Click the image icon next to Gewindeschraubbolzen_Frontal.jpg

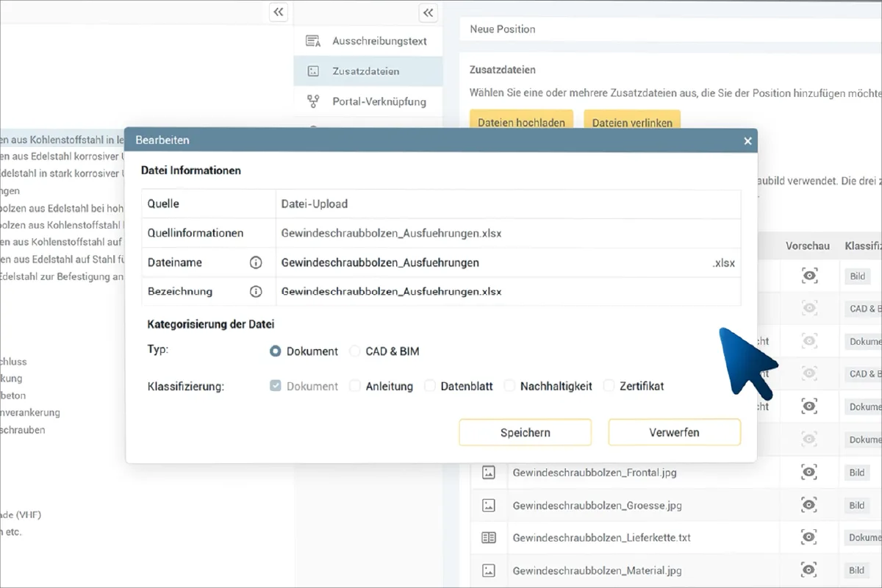coord(489,473)
